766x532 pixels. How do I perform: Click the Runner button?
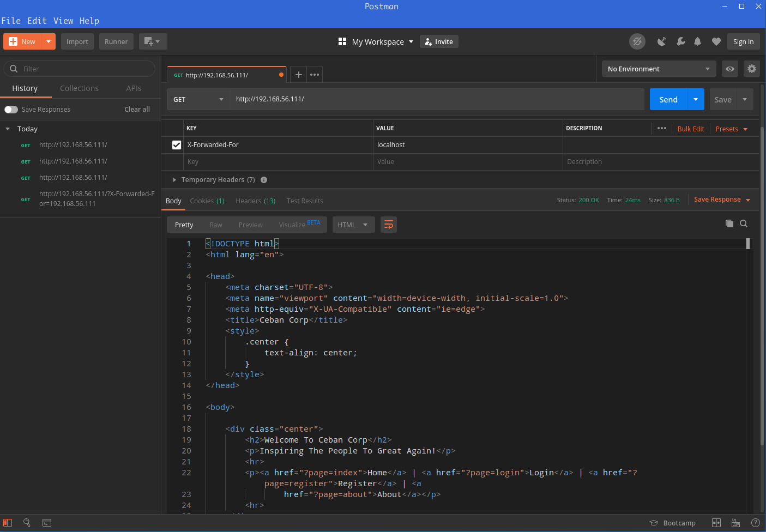116,41
